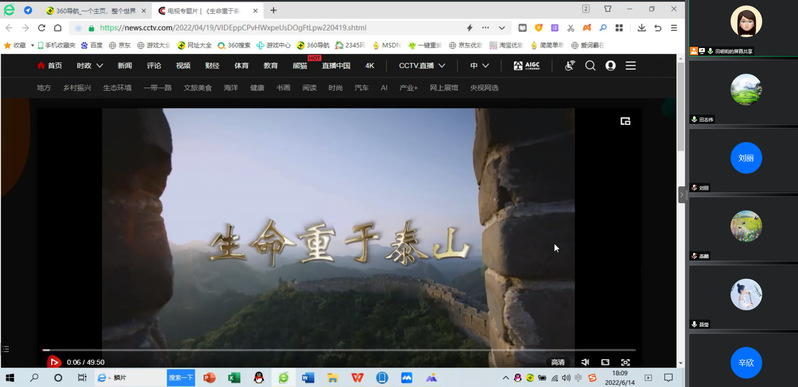Screen dimensions: 798x387
Task: Toggle fullscreen mode in the video player
Action: [x=625, y=362]
